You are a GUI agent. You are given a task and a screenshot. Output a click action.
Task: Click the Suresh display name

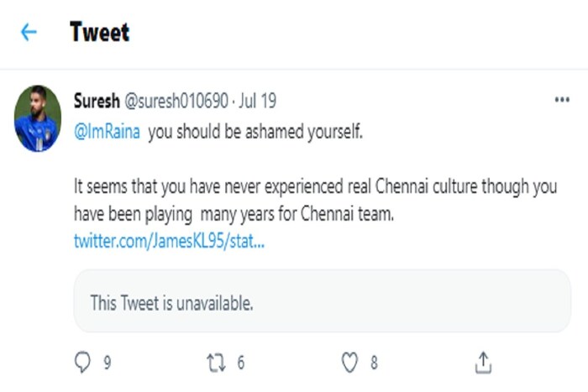pyautogui.click(x=97, y=101)
